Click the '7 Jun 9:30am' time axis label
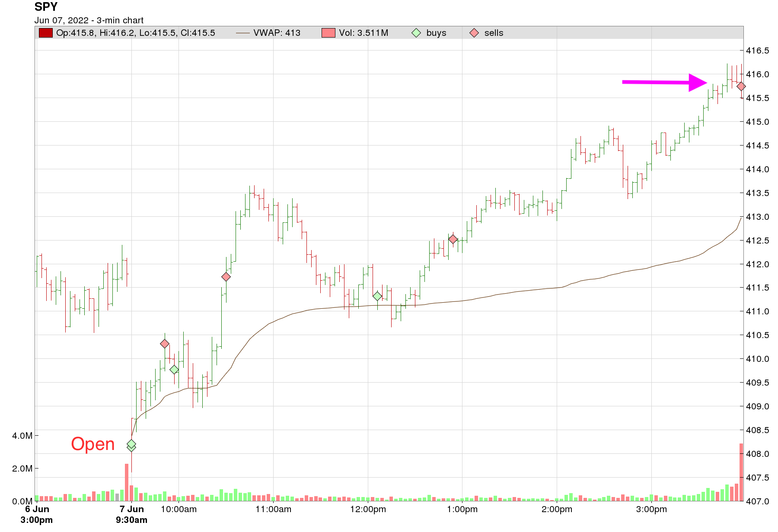 pos(131,514)
